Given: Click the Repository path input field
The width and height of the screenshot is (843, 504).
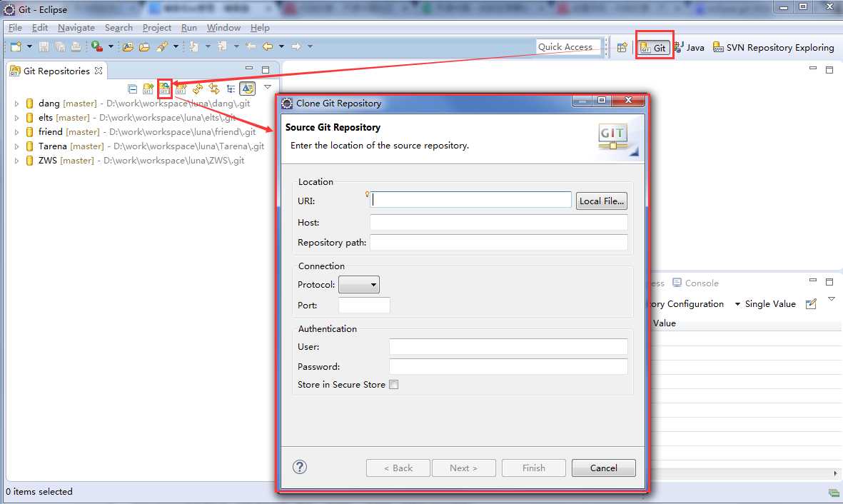Looking at the screenshot, I should (x=498, y=242).
